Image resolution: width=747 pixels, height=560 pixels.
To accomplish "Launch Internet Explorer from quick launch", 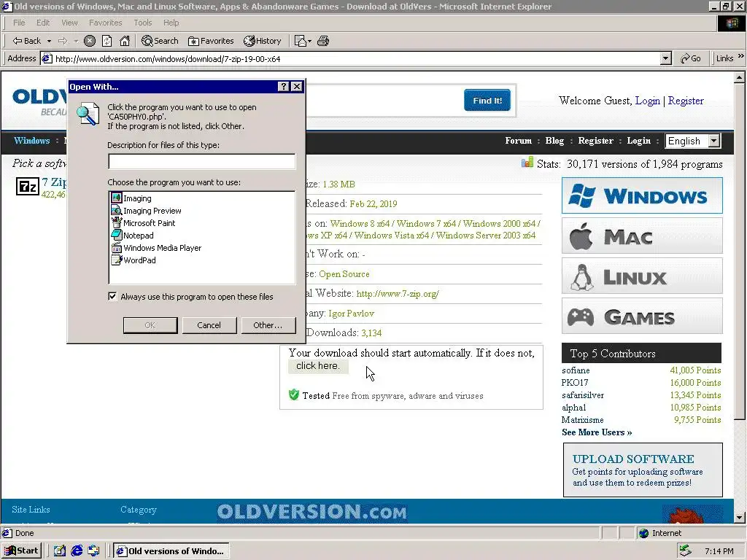I will 77,551.
